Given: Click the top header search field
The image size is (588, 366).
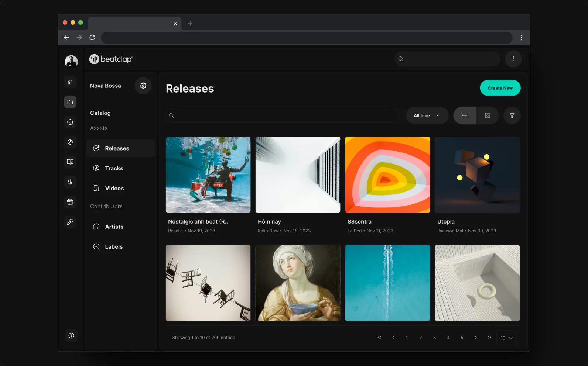Looking at the screenshot, I should (x=447, y=59).
